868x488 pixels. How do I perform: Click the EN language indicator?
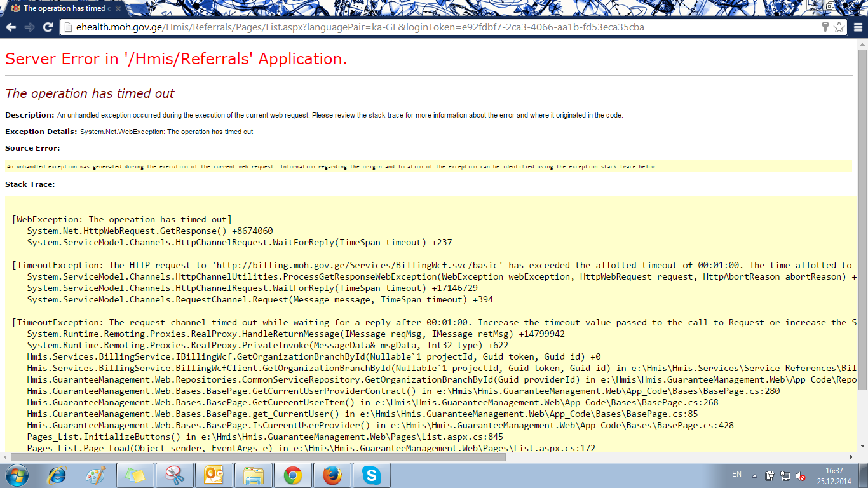point(736,474)
